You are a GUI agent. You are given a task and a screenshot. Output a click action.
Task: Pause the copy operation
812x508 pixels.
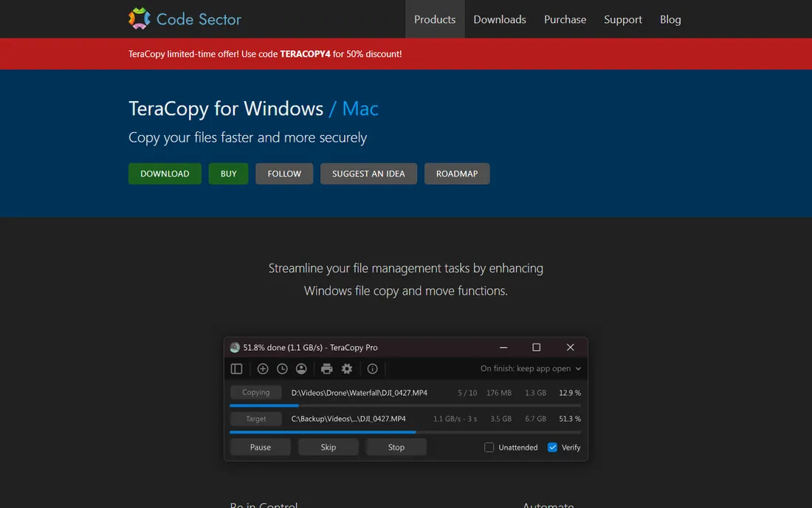tap(261, 447)
